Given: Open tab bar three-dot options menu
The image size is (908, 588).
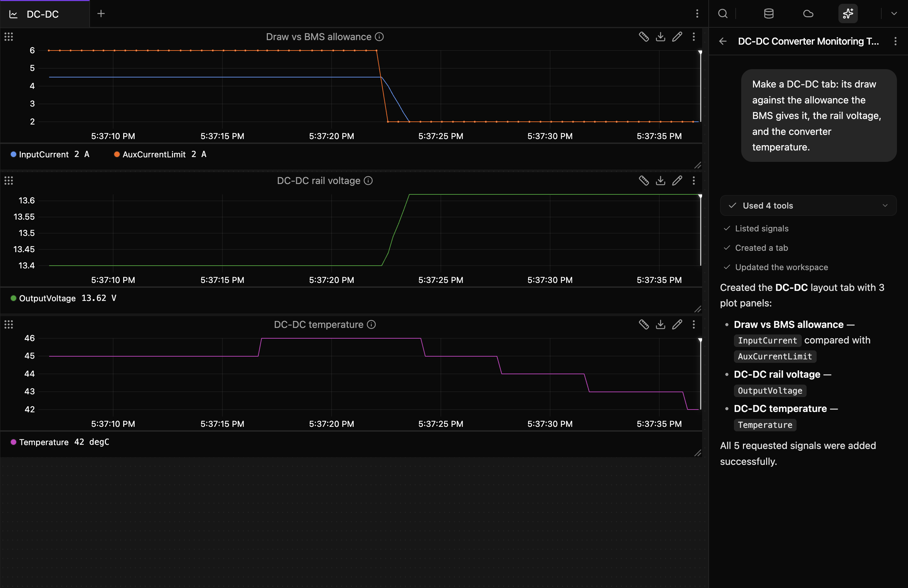Looking at the screenshot, I should pyautogui.click(x=697, y=14).
